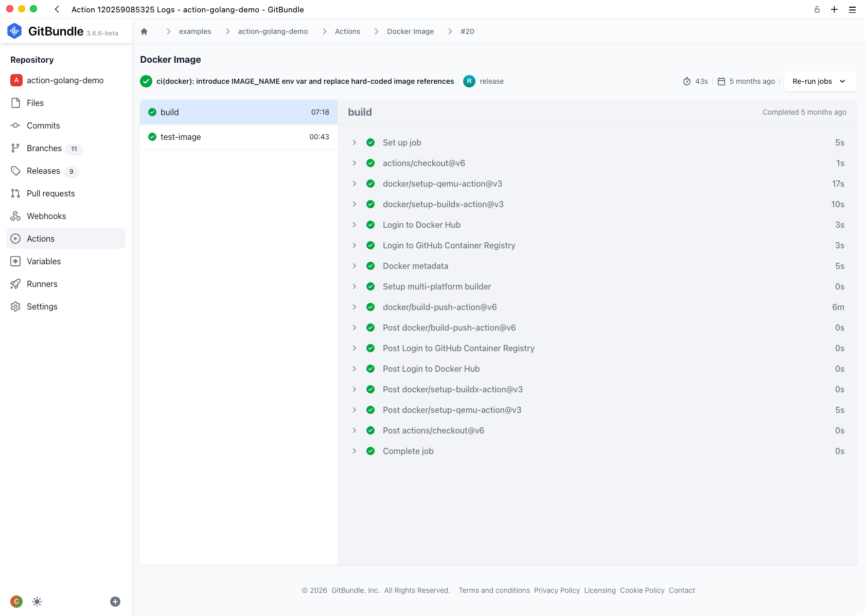The image size is (865, 616).
Task: Open Privacy Policy footer link
Action: 557,590
